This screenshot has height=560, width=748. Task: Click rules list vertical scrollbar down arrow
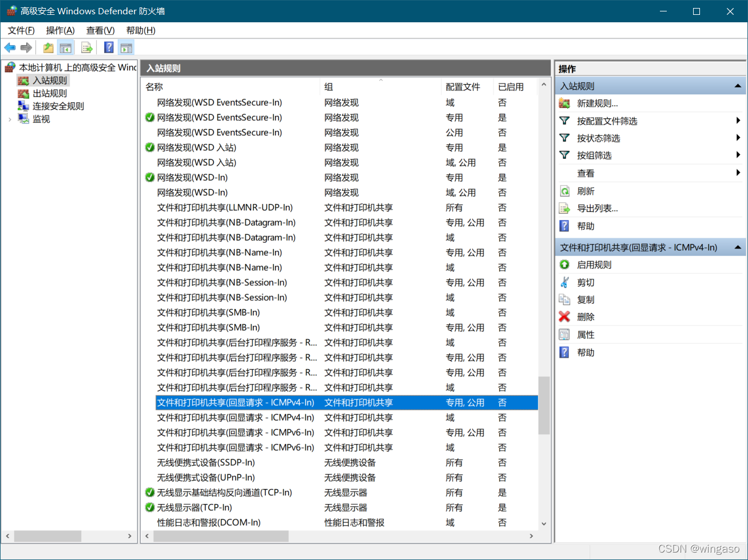pyautogui.click(x=544, y=523)
